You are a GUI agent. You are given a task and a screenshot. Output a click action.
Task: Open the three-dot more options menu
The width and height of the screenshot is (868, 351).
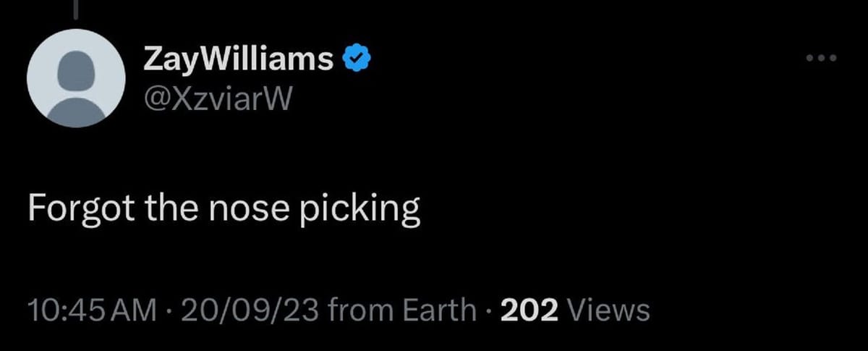coord(822,59)
